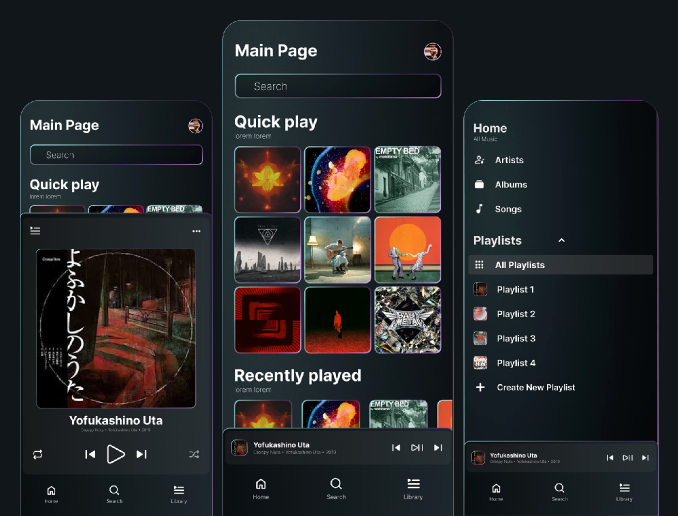Click Yofukashino Uta title in right mini player
The height and width of the screenshot is (516, 678).
(513, 455)
